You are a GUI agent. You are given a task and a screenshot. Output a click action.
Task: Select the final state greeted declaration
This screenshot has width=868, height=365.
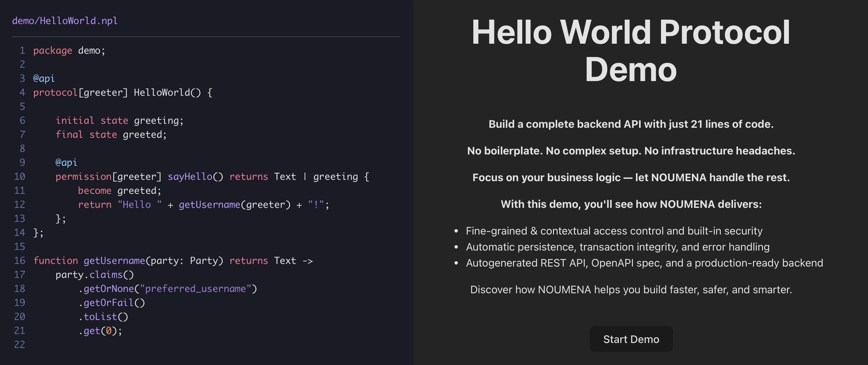(111, 134)
